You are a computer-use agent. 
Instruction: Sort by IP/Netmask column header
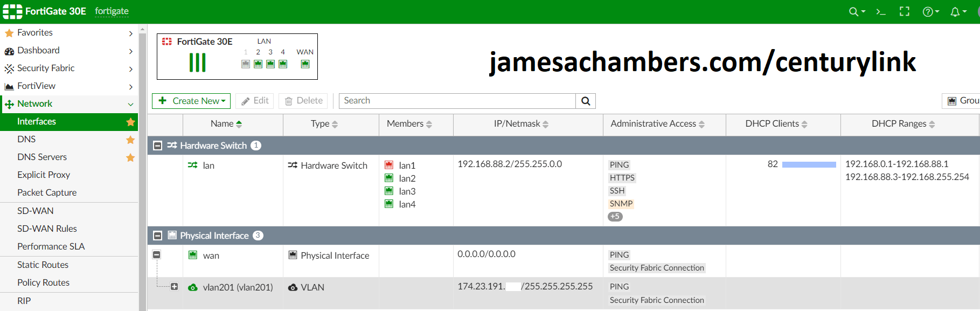(521, 124)
